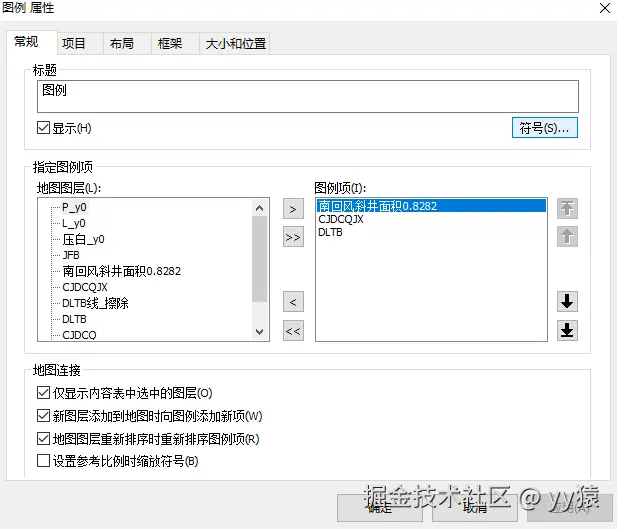This screenshot has height=529, width=617.
Task: Uncheck 新图层添加到地图时向图例添加新项(W)
Action: pyautogui.click(x=43, y=415)
